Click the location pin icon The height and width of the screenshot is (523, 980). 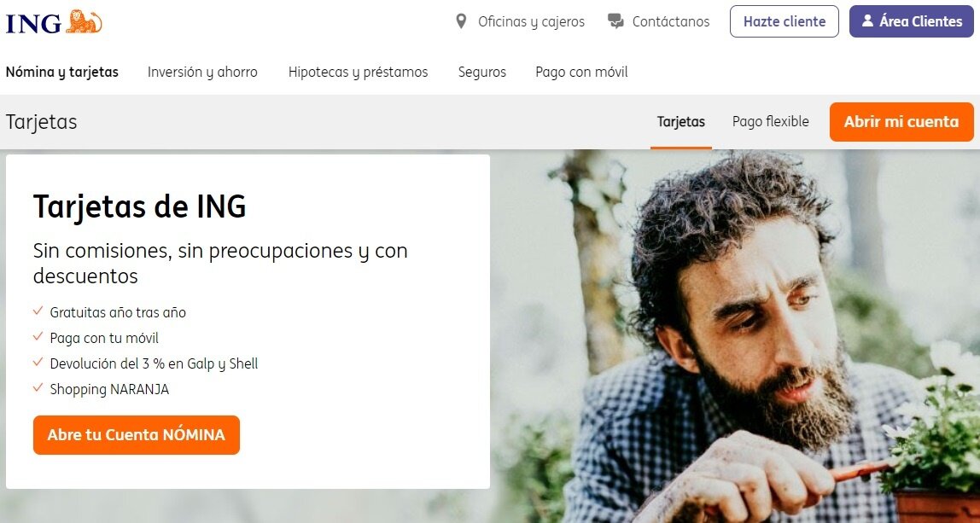(461, 22)
